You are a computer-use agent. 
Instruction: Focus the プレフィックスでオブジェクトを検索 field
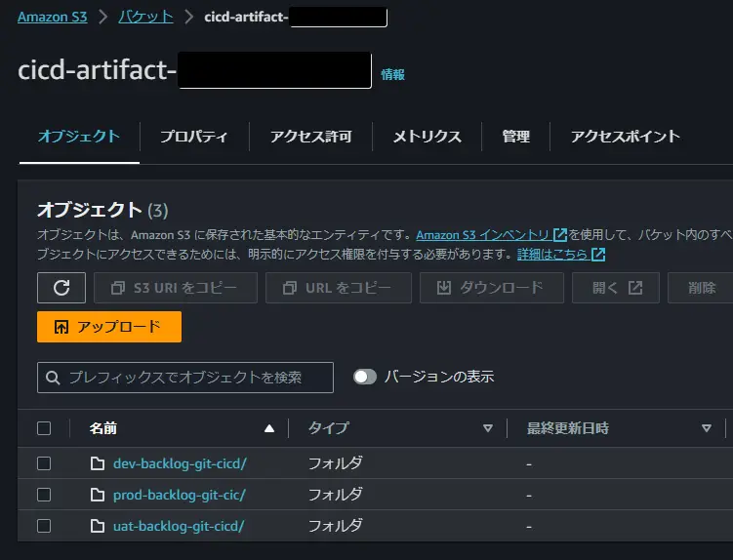coord(185,378)
